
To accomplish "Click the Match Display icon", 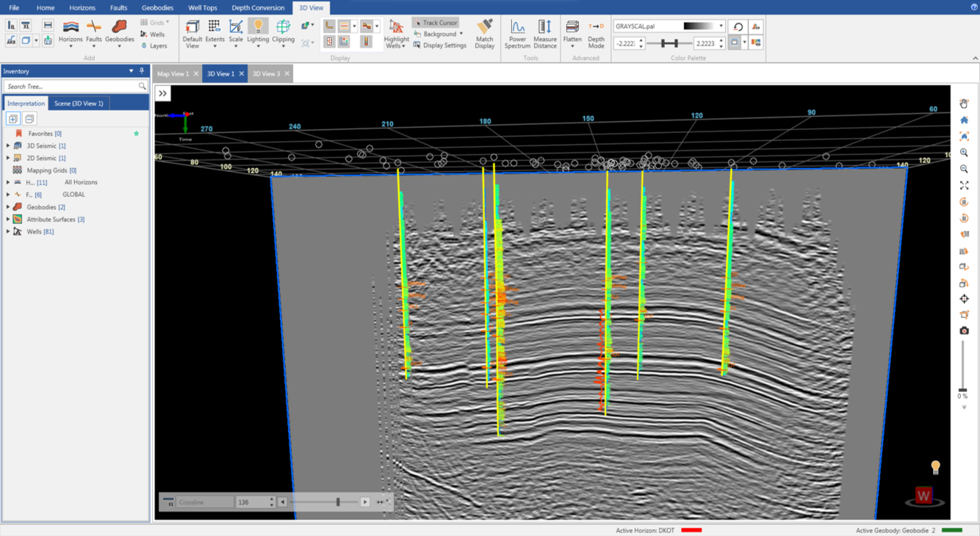I will point(484,35).
